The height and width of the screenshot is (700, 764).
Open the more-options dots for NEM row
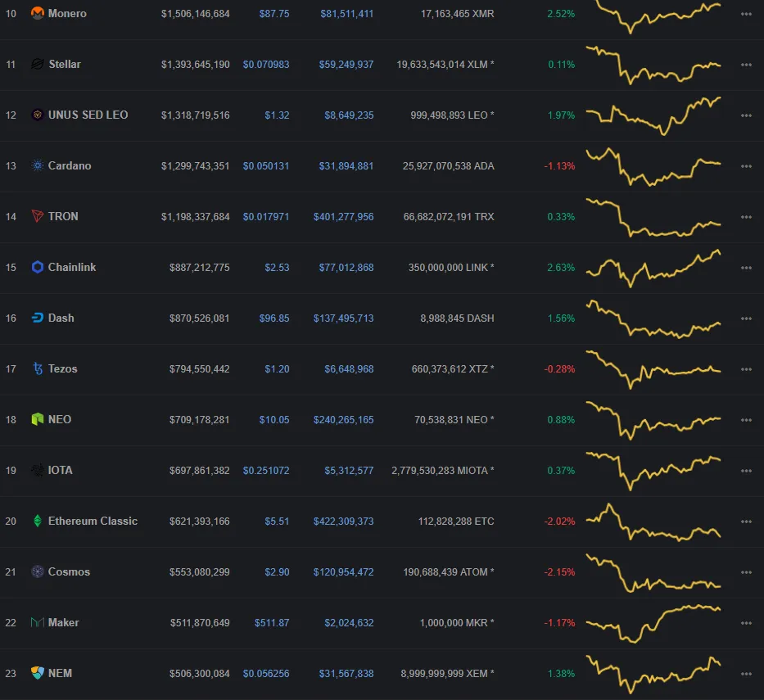[x=746, y=673]
